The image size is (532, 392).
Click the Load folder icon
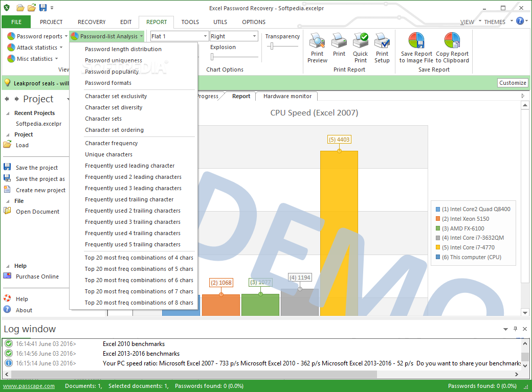tap(7, 145)
